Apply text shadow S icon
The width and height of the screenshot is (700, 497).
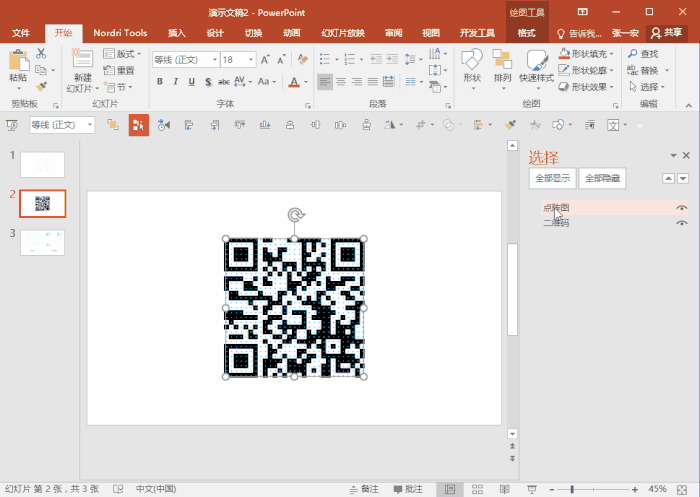[x=208, y=82]
